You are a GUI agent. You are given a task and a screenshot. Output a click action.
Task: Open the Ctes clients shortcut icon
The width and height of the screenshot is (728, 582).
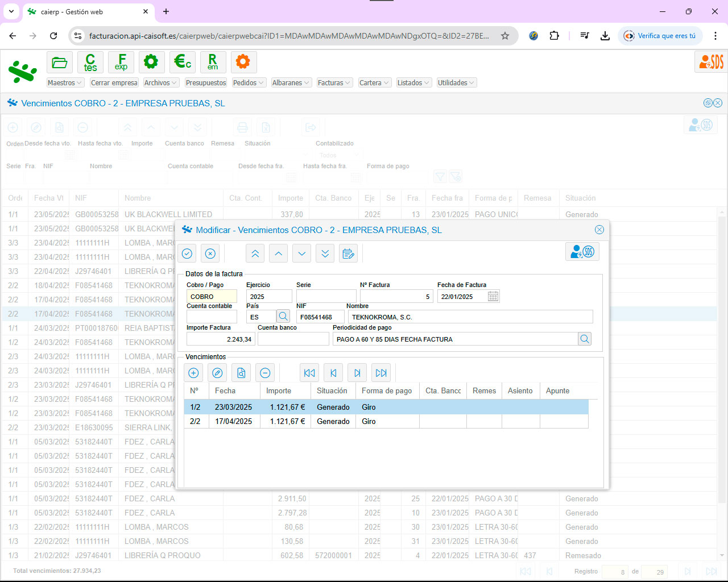pos(90,62)
